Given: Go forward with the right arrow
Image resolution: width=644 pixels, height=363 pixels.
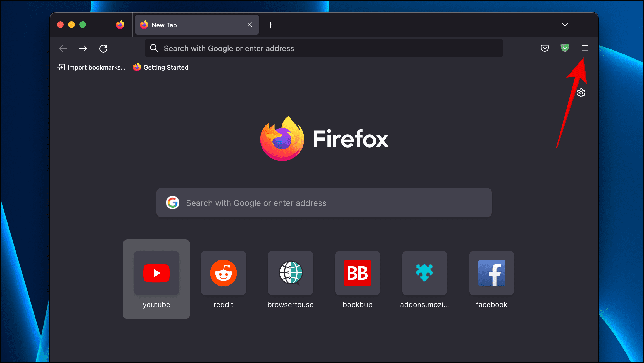Looking at the screenshot, I should point(83,49).
